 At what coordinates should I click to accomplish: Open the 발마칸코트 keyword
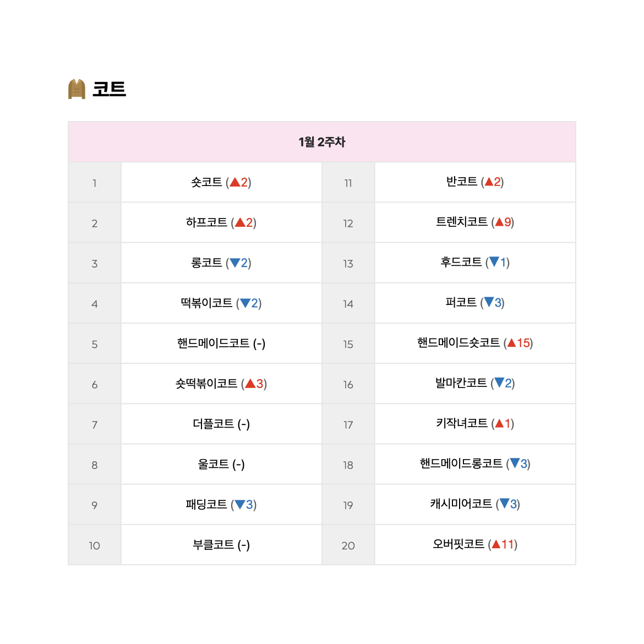coord(461,383)
